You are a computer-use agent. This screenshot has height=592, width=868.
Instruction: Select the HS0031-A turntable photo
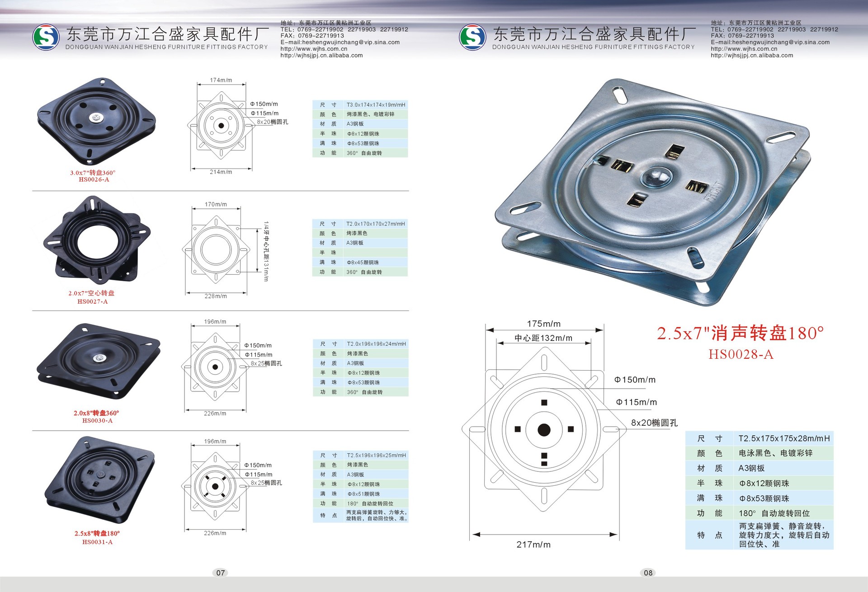pos(100,479)
